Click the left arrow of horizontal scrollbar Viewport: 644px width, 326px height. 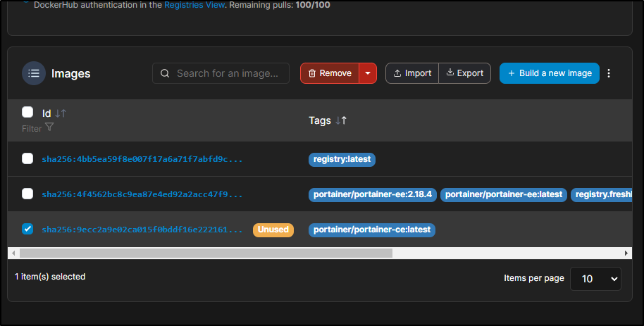(13, 253)
